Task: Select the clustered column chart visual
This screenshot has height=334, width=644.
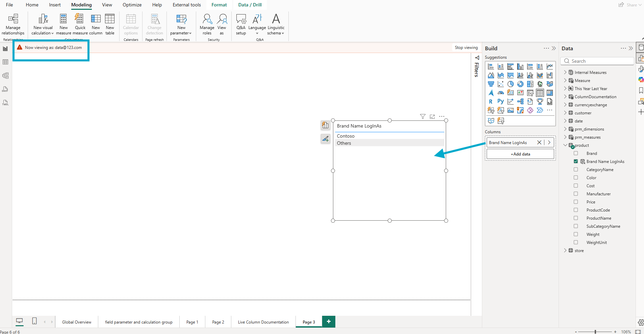Action: (520, 66)
